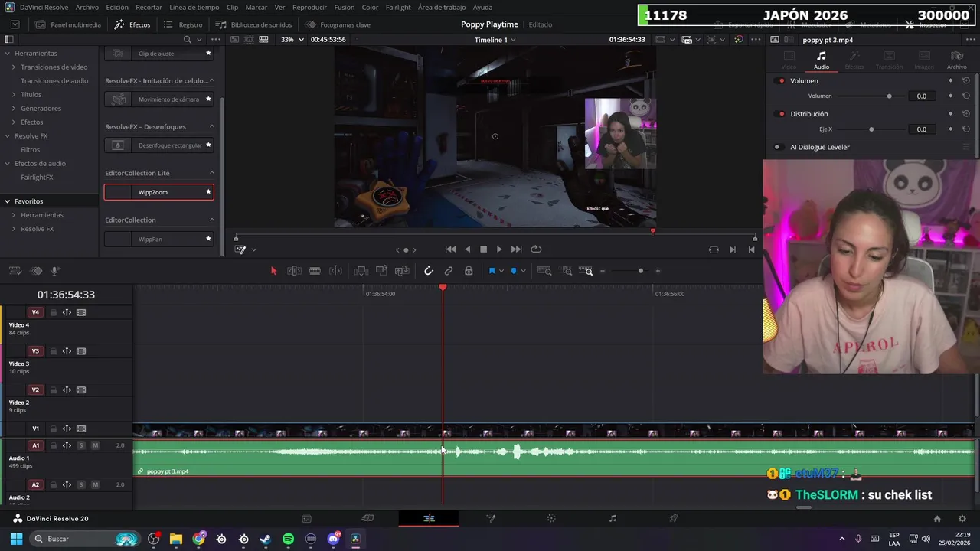The width and height of the screenshot is (980, 551).
Task: Select the WippZoom effect
Action: click(x=159, y=192)
